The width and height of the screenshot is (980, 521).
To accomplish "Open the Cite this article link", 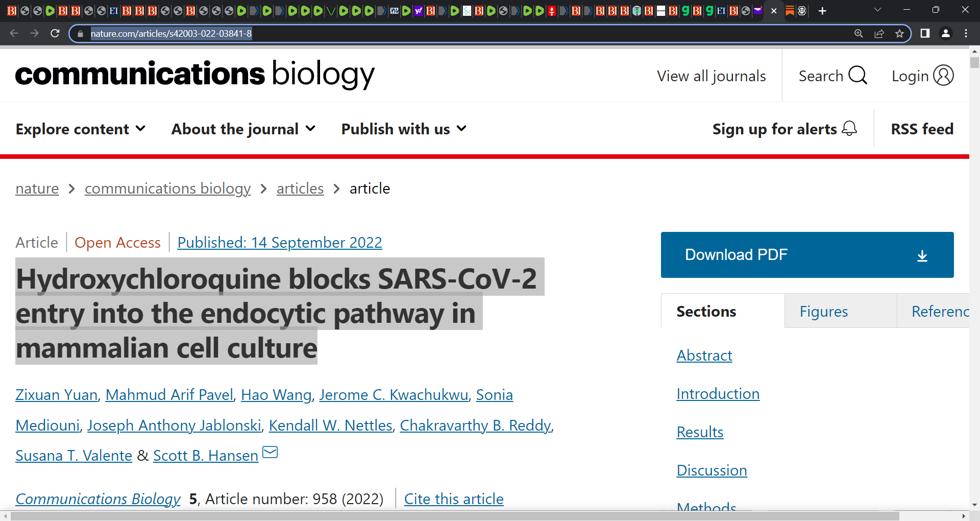I will pyautogui.click(x=454, y=499).
